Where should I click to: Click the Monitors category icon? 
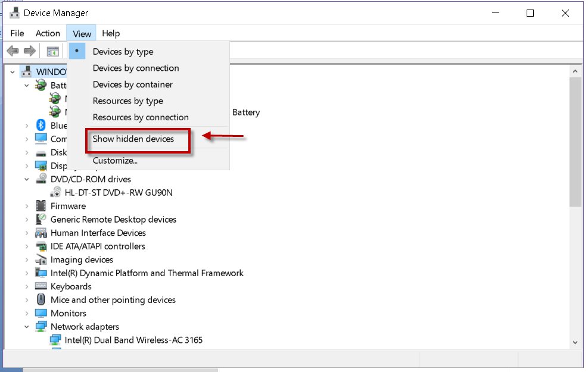pyautogui.click(x=41, y=313)
